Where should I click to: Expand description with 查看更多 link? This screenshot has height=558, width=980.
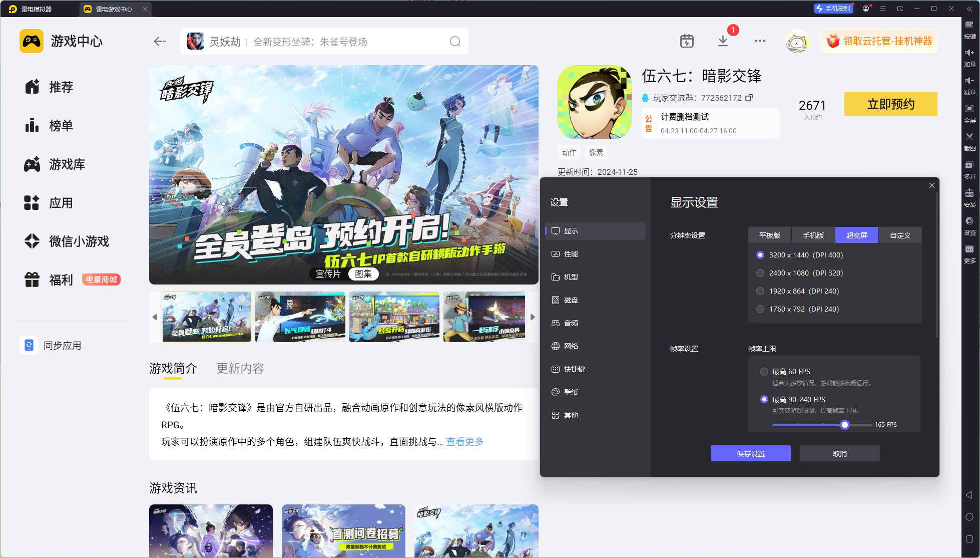point(464,442)
